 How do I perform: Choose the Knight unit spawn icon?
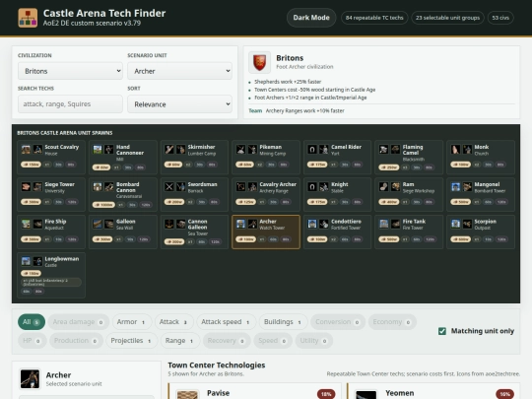[324, 186]
